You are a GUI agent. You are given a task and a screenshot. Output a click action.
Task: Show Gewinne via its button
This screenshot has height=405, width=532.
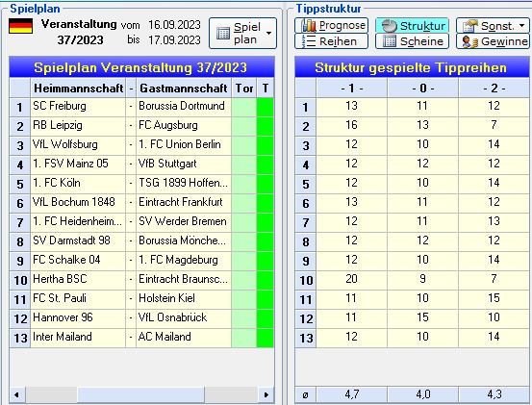click(493, 41)
